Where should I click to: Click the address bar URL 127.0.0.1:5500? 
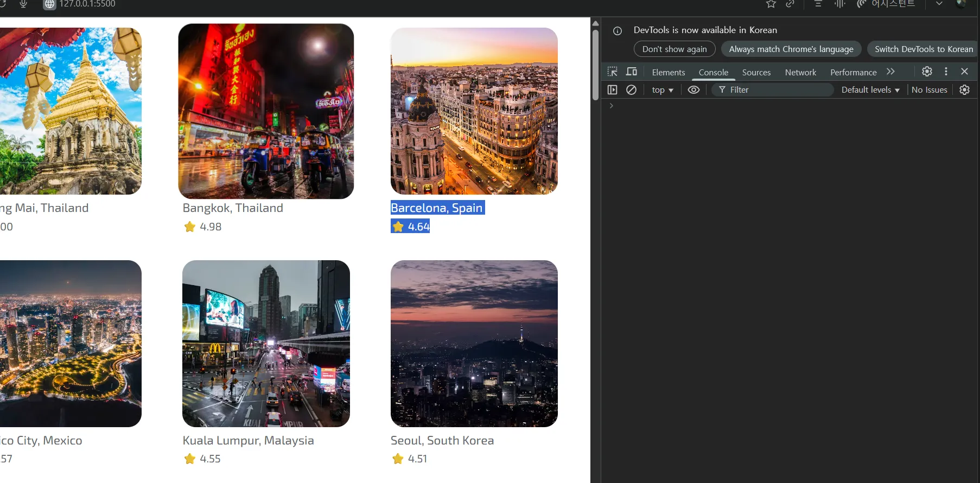click(87, 4)
